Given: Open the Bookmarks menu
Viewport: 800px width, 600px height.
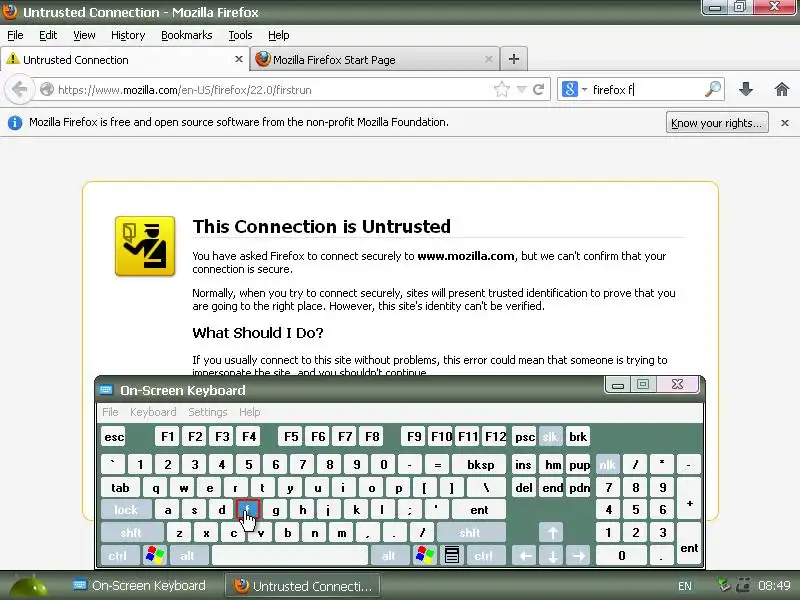Looking at the screenshot, I should [x=187, y=35].
